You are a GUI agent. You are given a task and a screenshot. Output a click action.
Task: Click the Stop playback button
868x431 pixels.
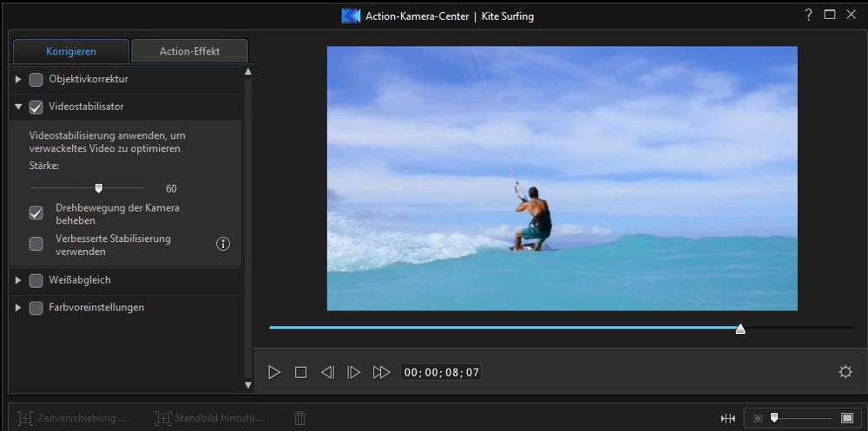pos(300,372)
